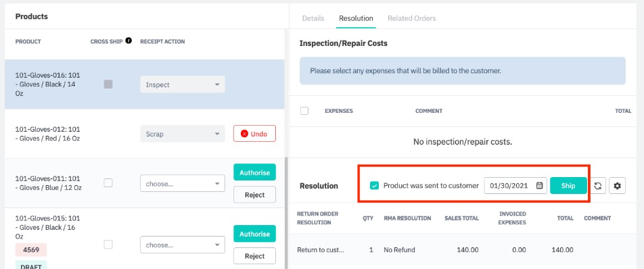
Task: Uncheck Product was sent to customer
Action: click(x=374, y=186)
